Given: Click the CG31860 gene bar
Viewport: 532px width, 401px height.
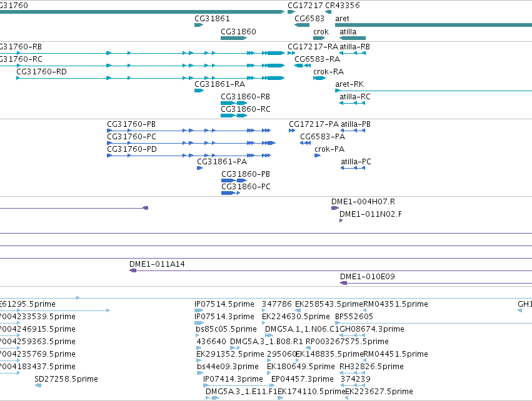Looking at the screenshot, I should coord(234,38).
